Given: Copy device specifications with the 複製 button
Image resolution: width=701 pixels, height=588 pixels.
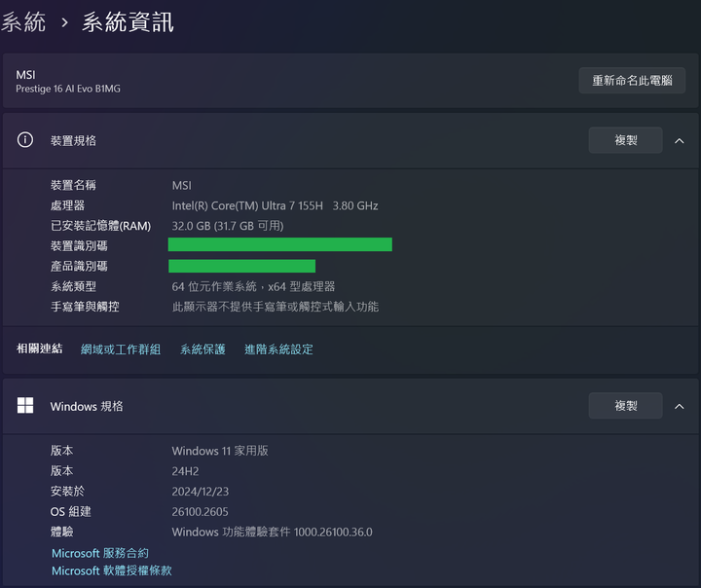Looking at the screenshot, I should pyautogui.click(x=625, y=140).
